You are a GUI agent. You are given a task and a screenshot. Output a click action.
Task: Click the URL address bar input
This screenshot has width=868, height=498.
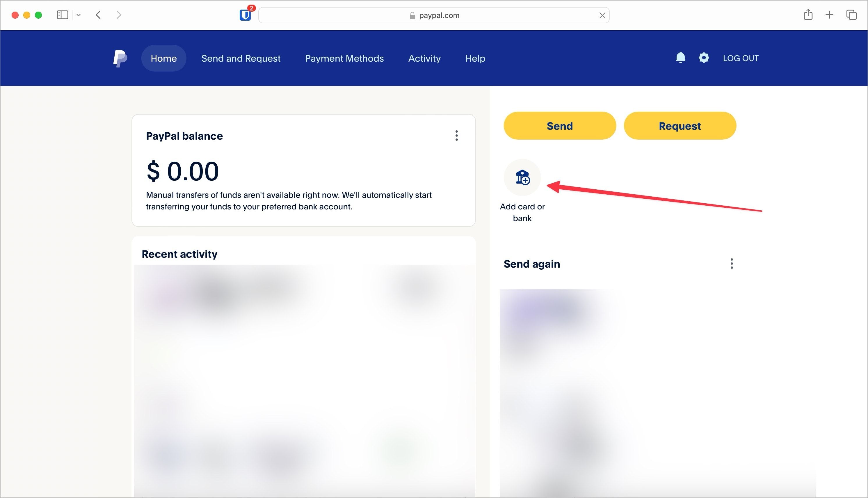pos(434,15)
